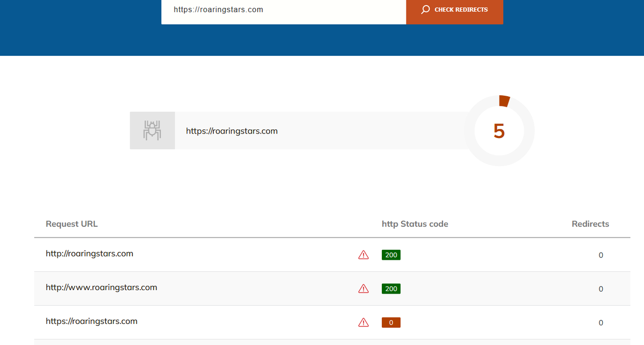
Task: Click the score donut showing 5
Action: 499,131
